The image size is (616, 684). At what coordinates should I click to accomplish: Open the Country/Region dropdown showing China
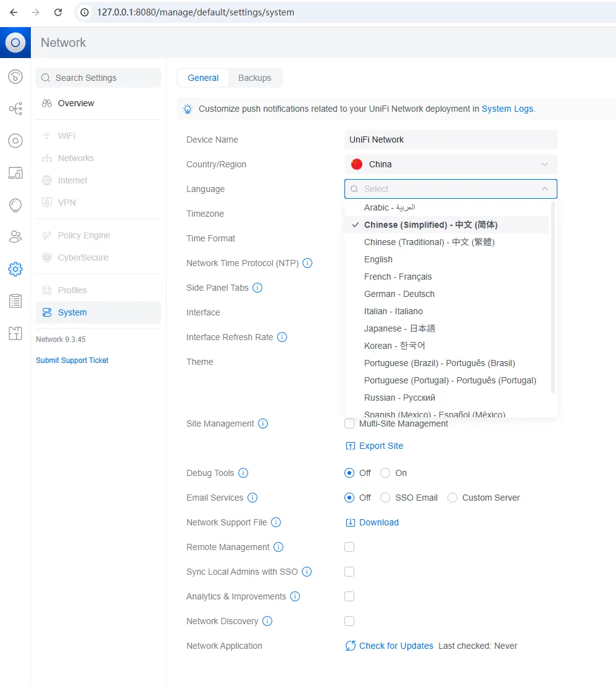(451, 164)
